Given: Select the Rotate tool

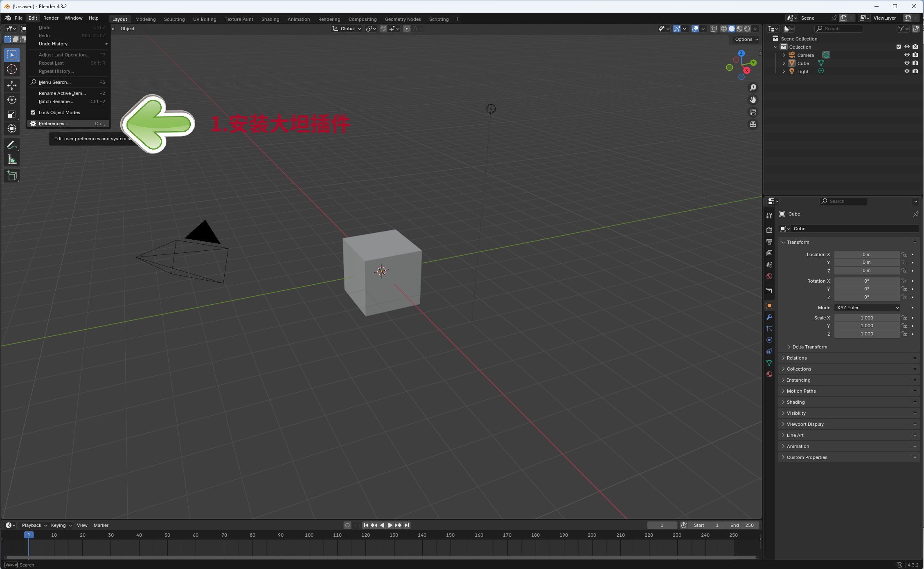Looking at the screenshot, I should coord(12,100).
